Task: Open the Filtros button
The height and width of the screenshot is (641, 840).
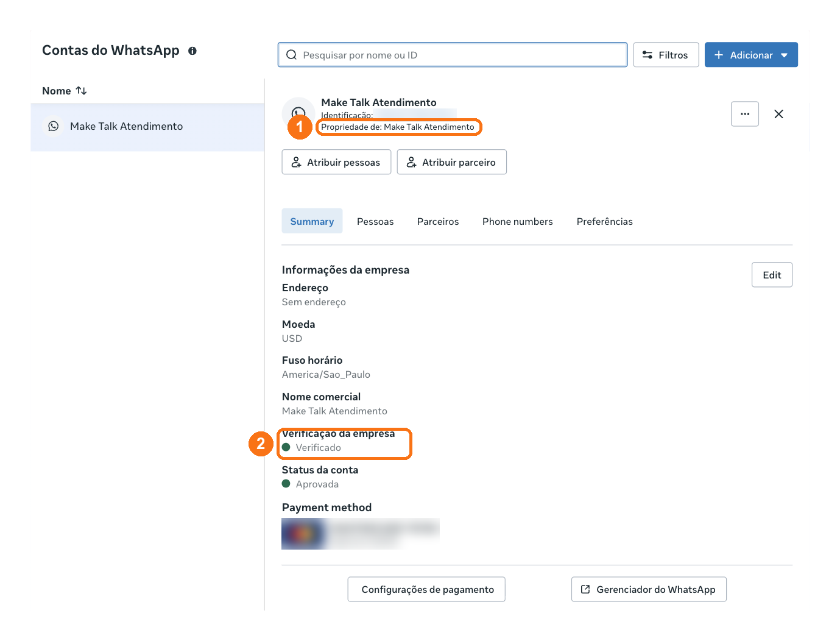Action: tap(666, 55)
